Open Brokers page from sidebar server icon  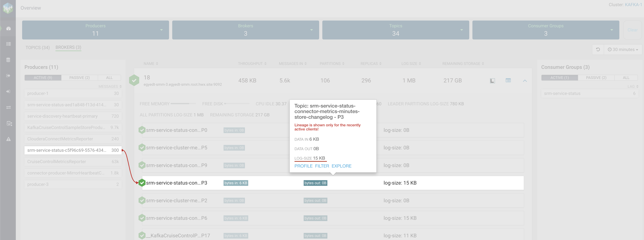click(9, 44)
